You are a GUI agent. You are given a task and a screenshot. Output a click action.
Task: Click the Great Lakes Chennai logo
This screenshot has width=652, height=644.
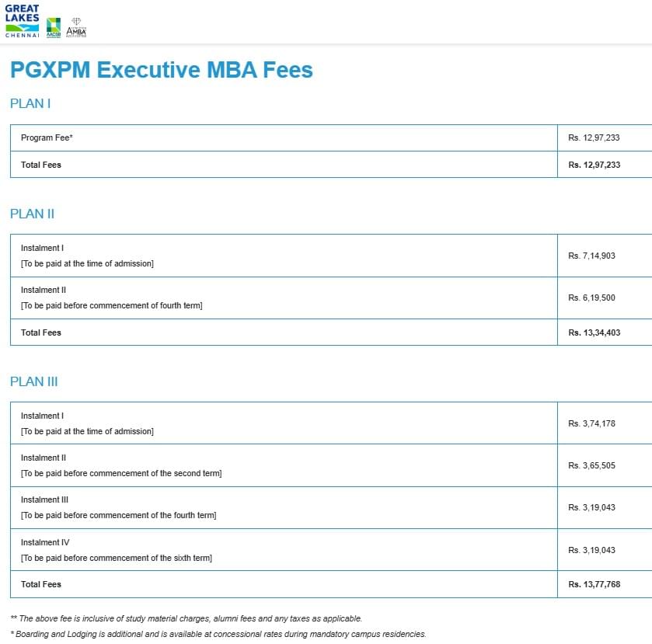tap(22, 21)
